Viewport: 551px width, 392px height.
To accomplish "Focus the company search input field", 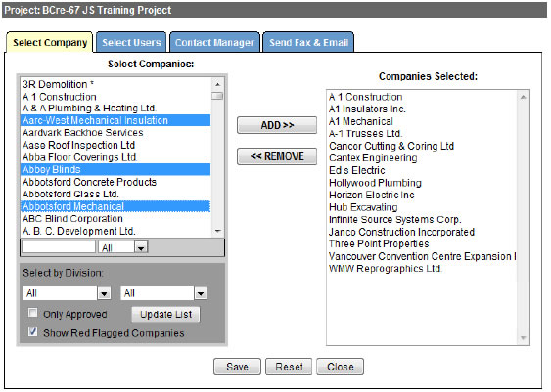I will (59, 246).
